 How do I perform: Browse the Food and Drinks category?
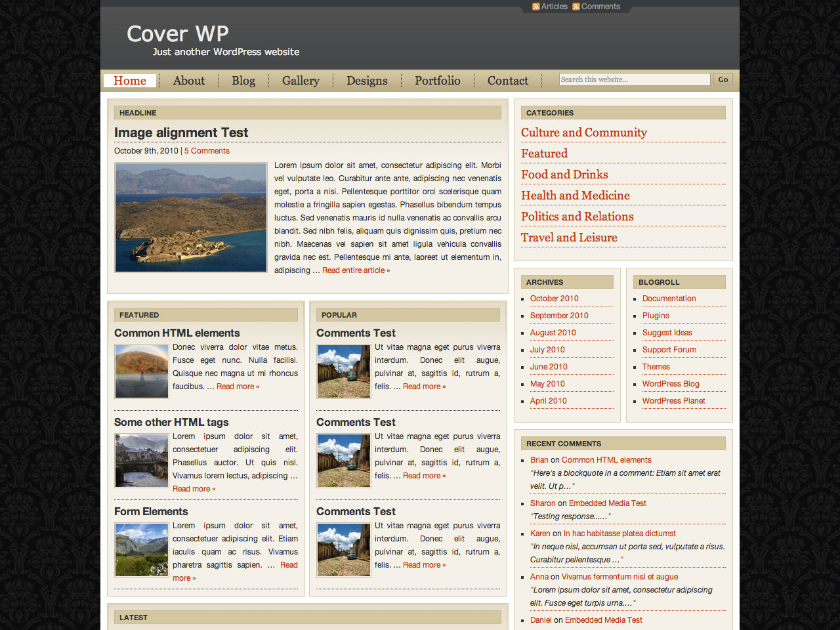[564, 175]
